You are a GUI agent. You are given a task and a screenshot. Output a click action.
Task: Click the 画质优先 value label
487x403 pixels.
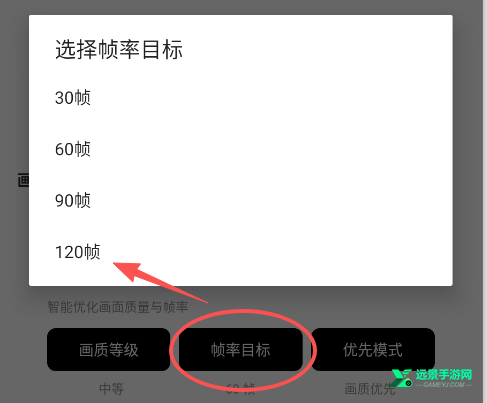(370, 389)
